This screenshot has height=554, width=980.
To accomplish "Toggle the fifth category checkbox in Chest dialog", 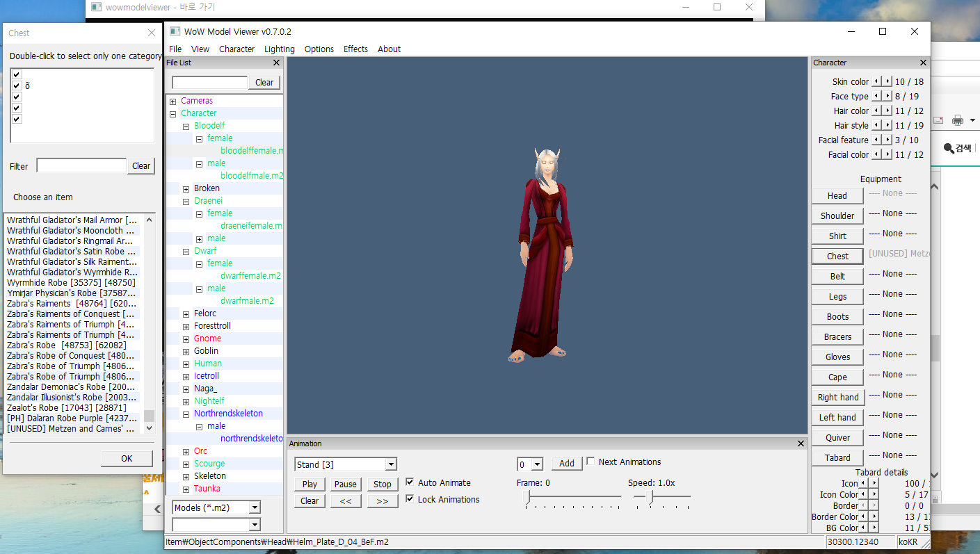I will tap(17, 119).
